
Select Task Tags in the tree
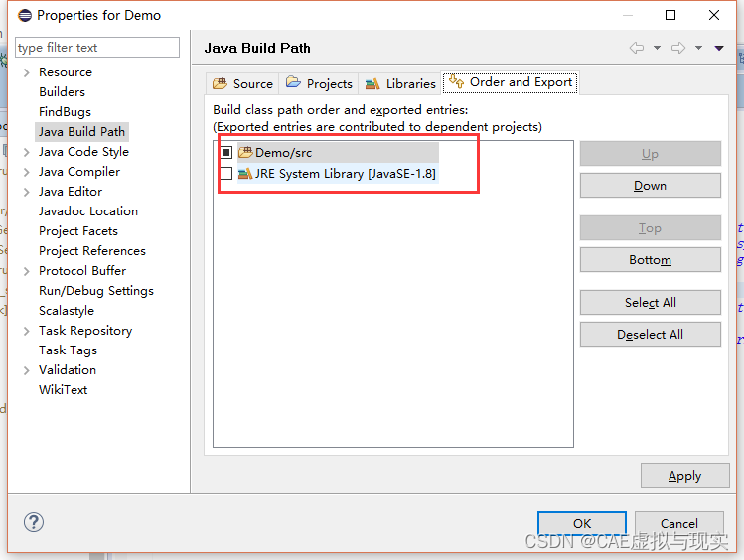coord(68,350)
